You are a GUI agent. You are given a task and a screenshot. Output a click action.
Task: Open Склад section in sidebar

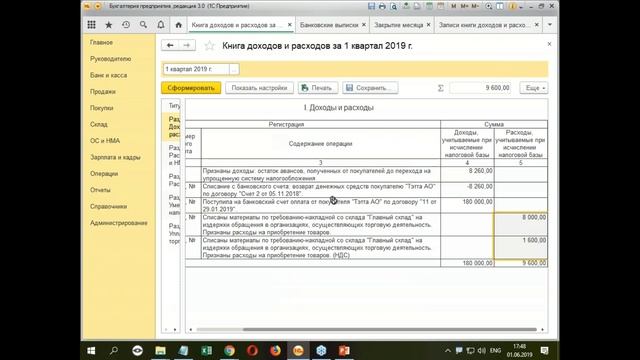pos(99,124)
